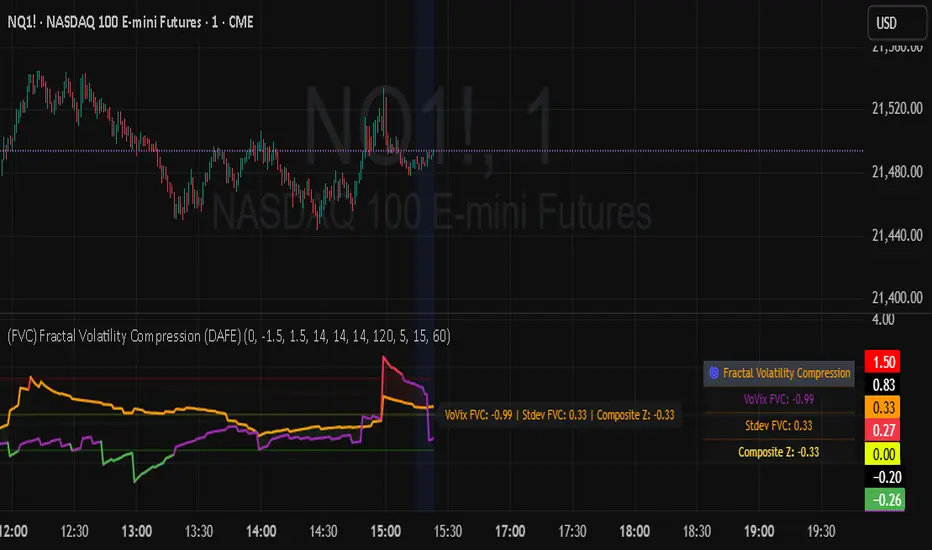The image size is (932, 550).
Task: Click the 12:30 time axis label
Action: (74, 531)
